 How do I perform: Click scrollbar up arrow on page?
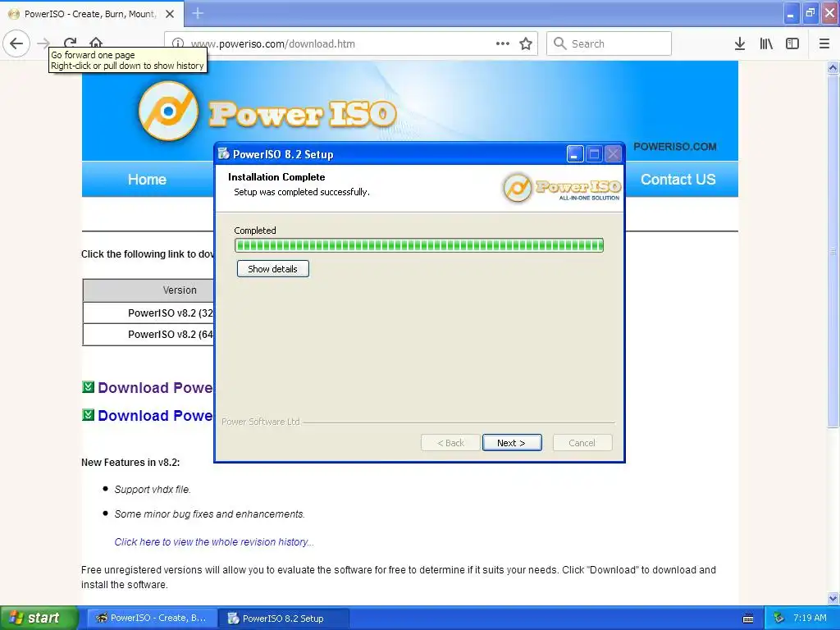pos(833,67)
